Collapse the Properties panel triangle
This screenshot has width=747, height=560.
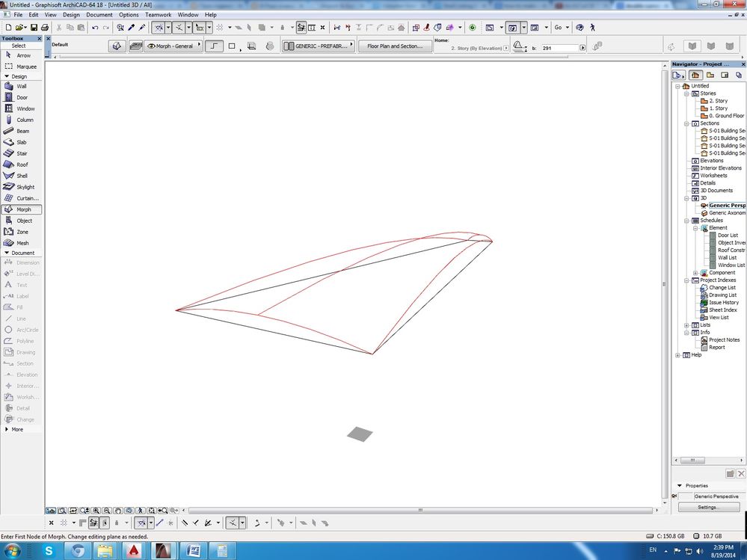tap(680, 485)
